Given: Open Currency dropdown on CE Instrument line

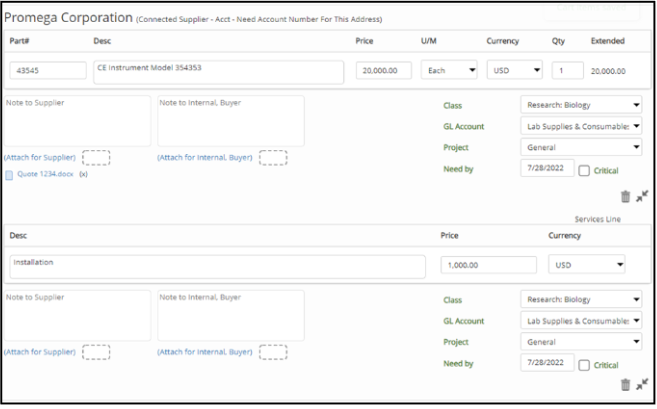Looking at the screenshot, I should [515, 70].
